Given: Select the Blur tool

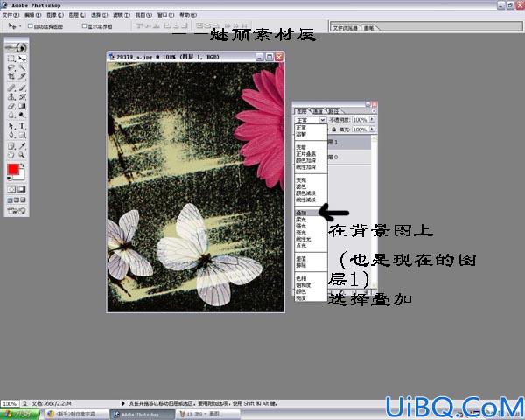Looking at the screenshot, I should tap(11, 115).
